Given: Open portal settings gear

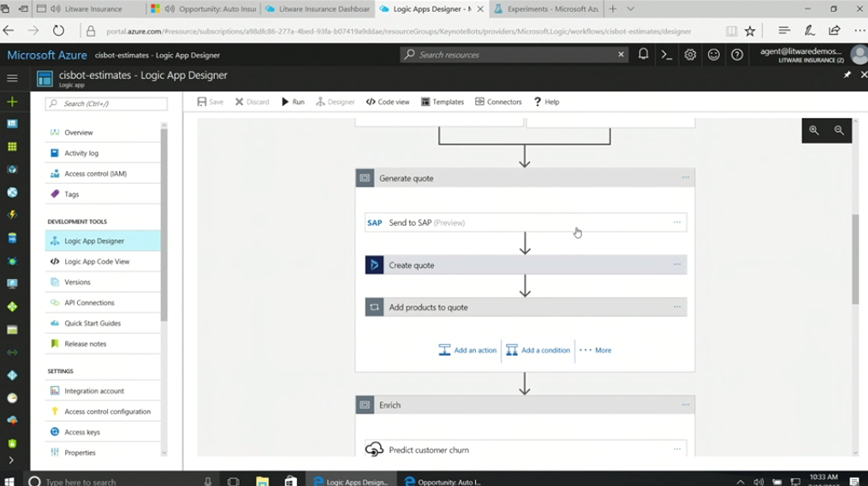Looking at the screenshot, I should pos(690,54).
